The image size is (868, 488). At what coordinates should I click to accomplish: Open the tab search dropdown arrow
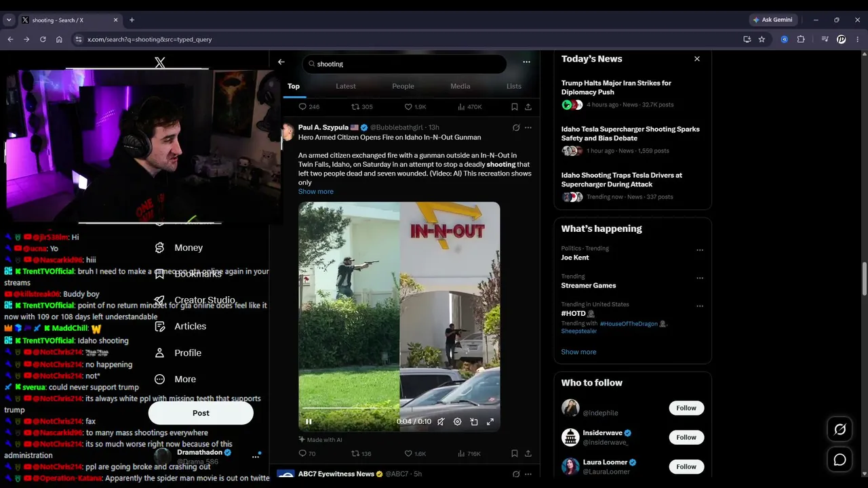coord(9,20)
